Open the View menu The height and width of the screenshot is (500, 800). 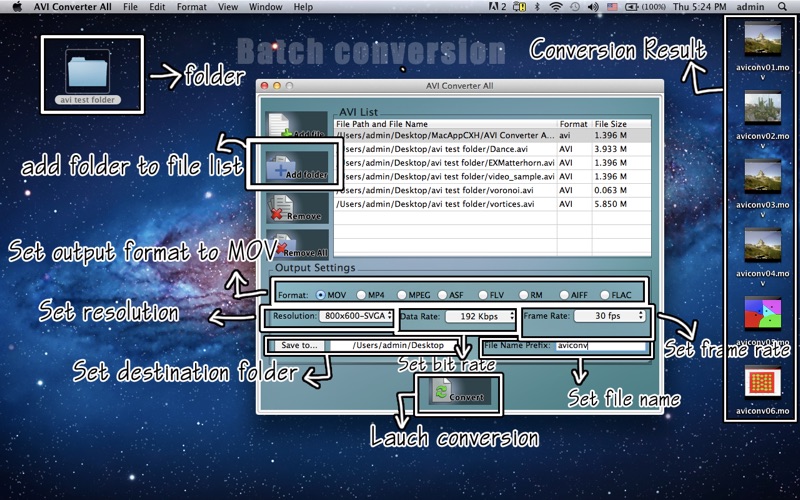pos(228,7)
